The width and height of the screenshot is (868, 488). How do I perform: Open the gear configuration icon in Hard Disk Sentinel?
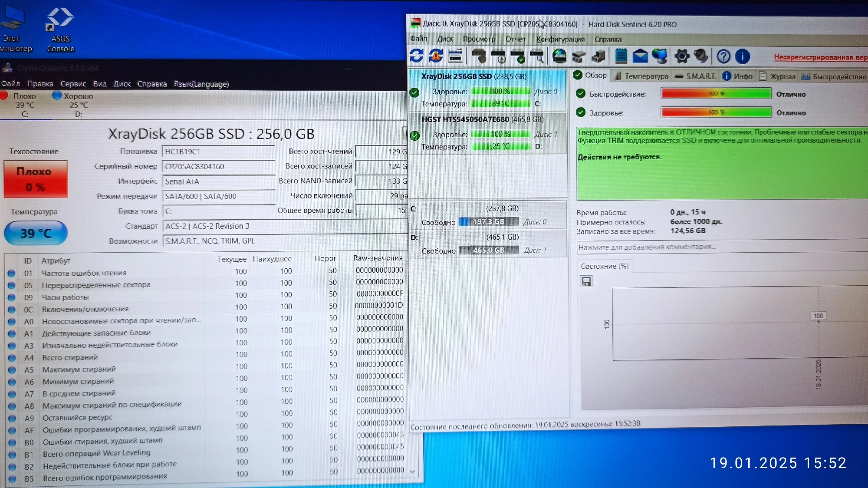tap(682, 56)
